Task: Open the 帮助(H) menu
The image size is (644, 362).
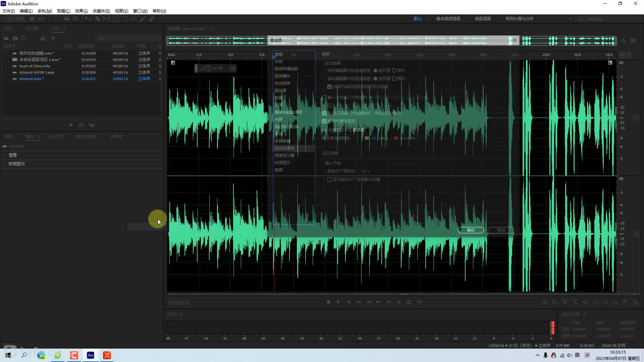Action: tap(159, 11)
